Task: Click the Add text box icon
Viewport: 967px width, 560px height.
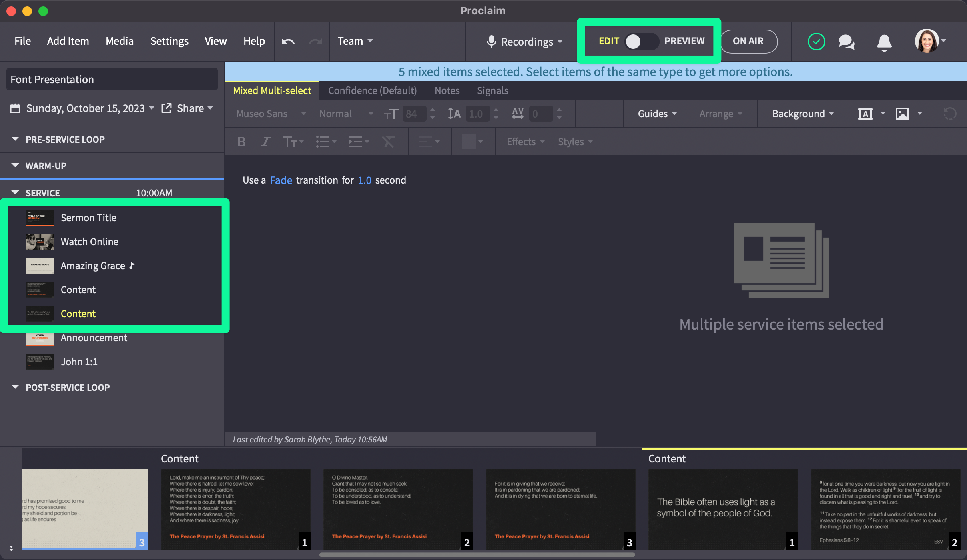Action: click(865, 114)
